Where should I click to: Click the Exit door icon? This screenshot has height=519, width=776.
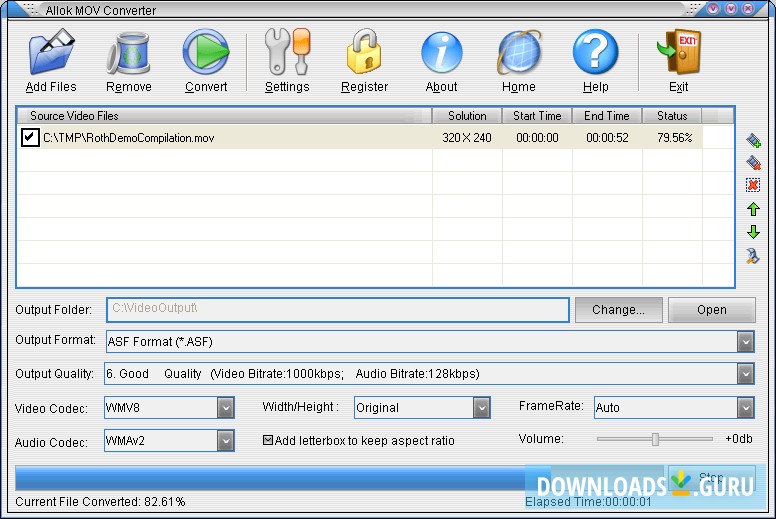tap(679, 51)
